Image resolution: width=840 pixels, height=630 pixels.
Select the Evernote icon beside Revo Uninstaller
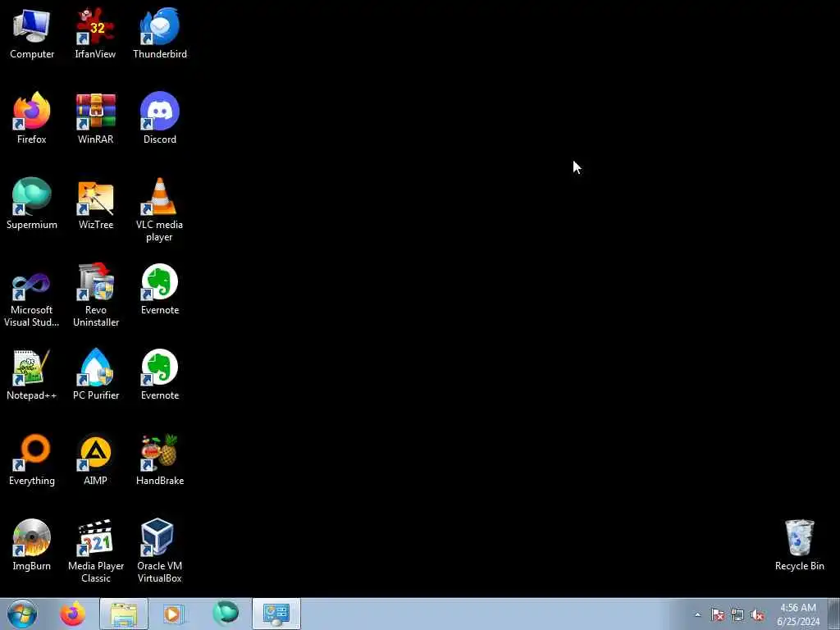click(160, 289)
